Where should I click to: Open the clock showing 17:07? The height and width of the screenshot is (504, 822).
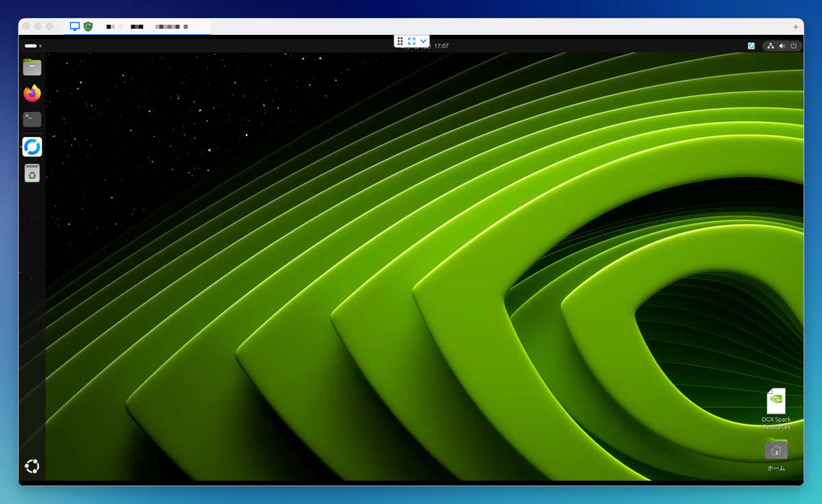441,46
